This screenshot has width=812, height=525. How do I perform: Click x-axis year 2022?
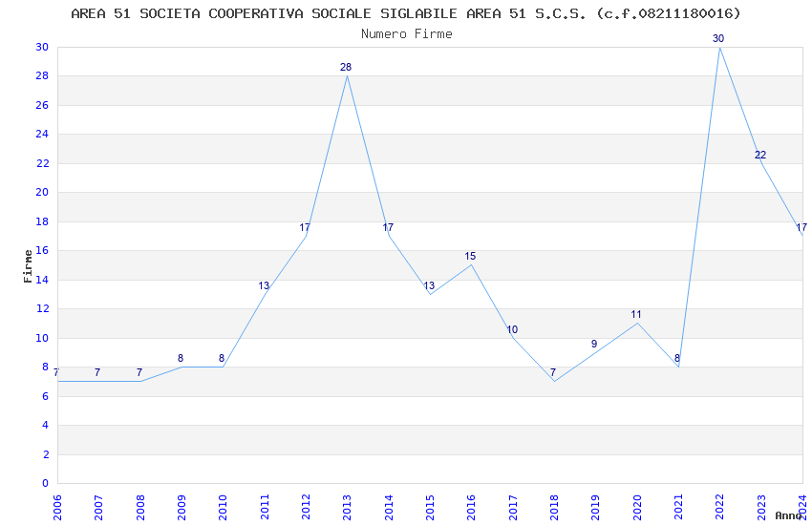coord(720,507)
